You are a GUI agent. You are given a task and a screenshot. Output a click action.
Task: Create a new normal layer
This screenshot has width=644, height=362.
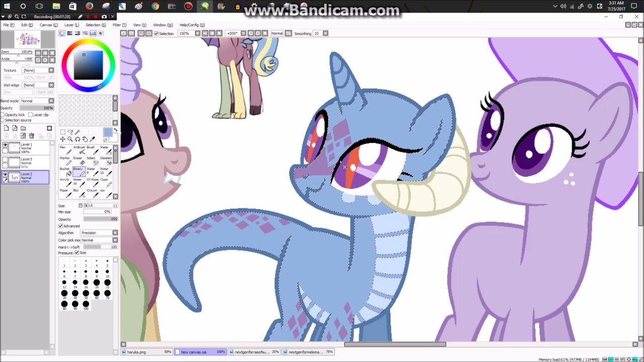click(x=6, y=128)
